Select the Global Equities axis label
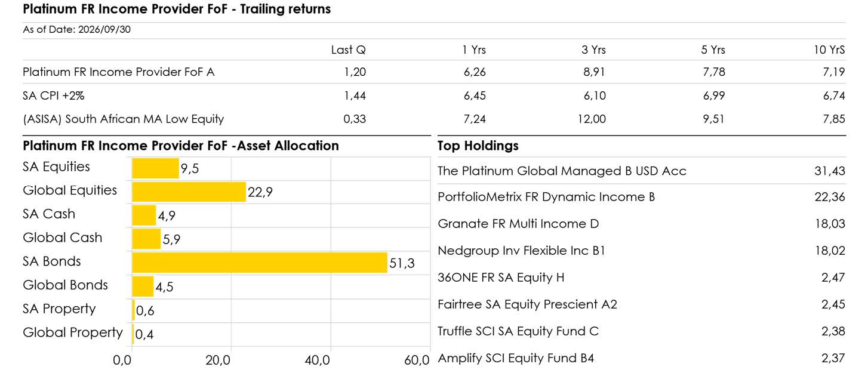Viewport: 868px width, 373px height. [70, 190]
